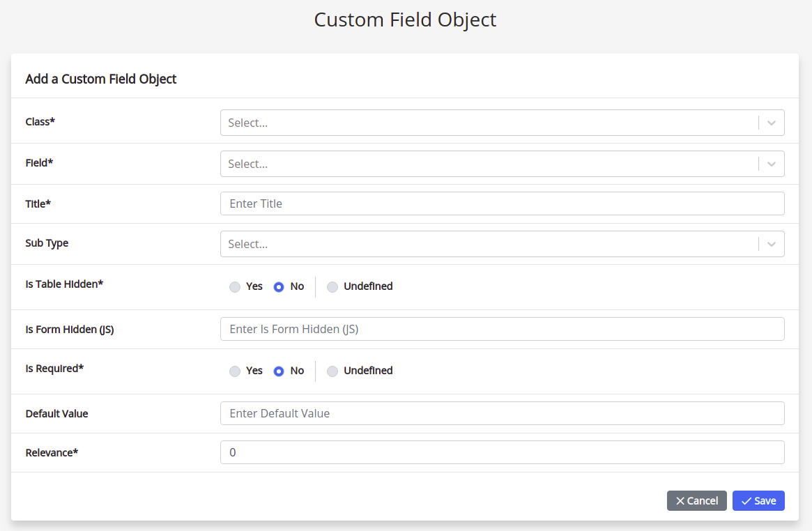Click the Add a Custom Field Object heading

(101, 79)
